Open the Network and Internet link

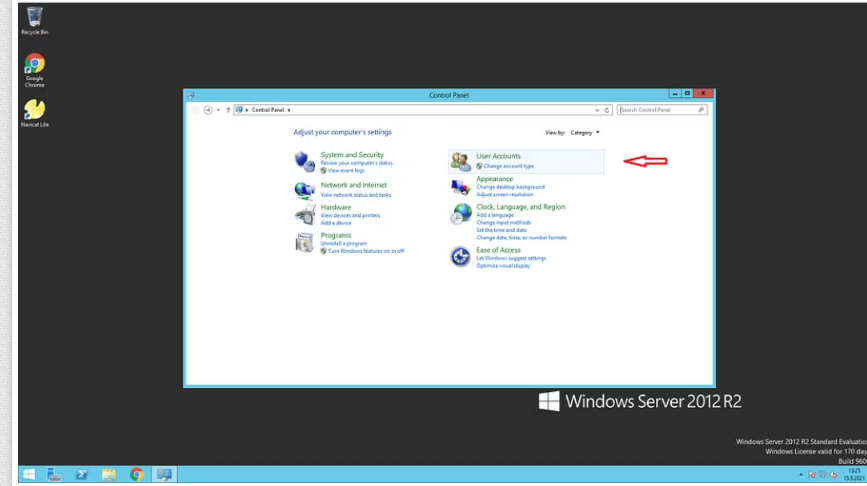(x=353, y=185)
